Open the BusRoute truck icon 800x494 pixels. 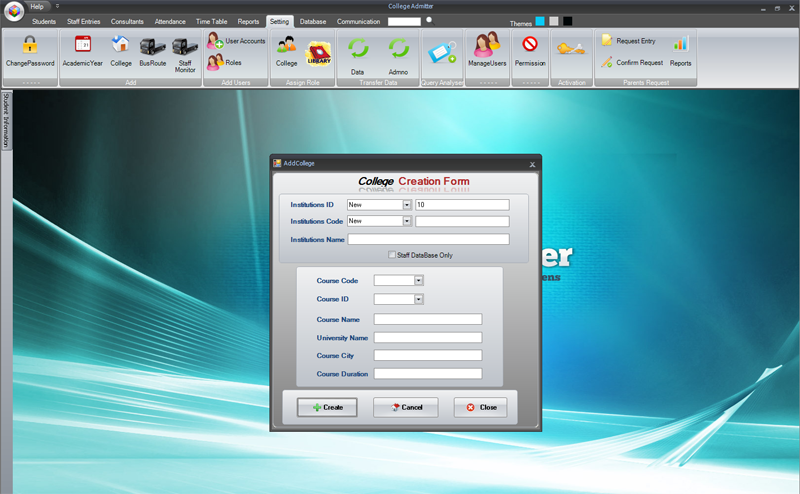153,46
